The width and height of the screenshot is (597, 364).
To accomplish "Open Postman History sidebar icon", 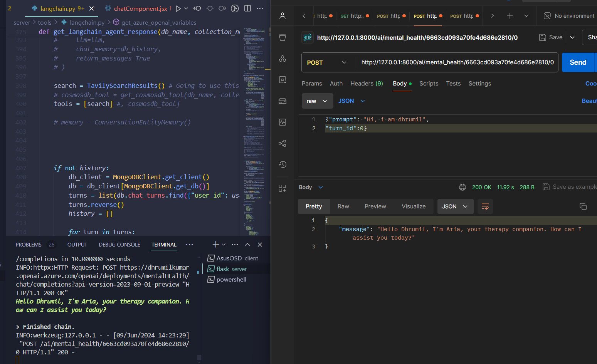I will pos(283,164).
